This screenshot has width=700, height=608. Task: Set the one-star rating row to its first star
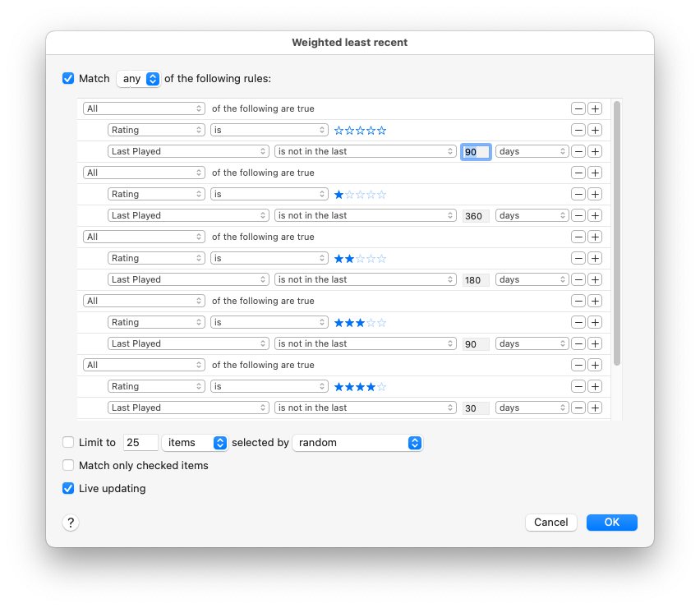(338, 195)
